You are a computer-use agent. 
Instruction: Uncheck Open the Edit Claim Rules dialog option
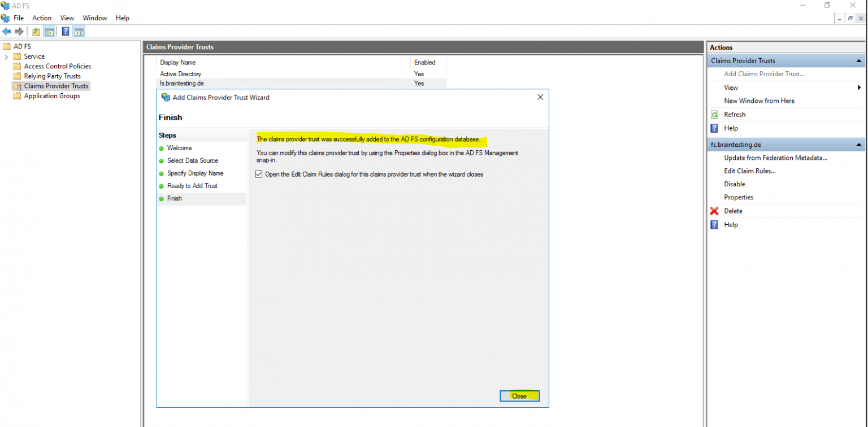click(259, 174)
